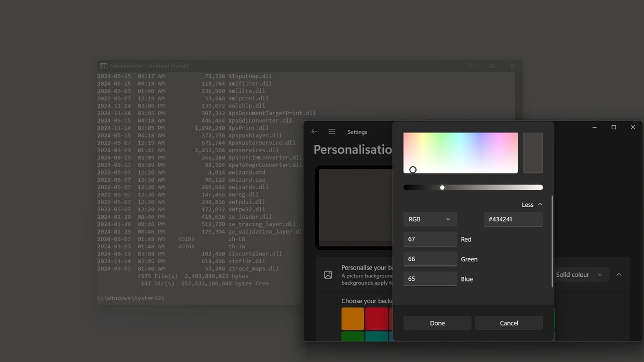The image size is (644, 362).
Task: Collapse the Personalise your background section
Action: [x=619, y=275]
